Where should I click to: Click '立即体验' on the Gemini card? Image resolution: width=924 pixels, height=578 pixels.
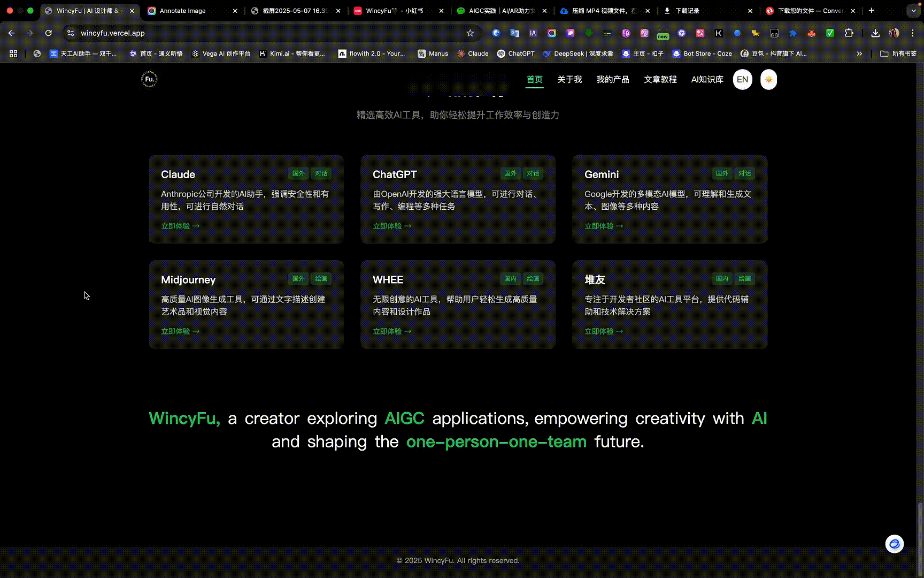[x=604, y=226]
